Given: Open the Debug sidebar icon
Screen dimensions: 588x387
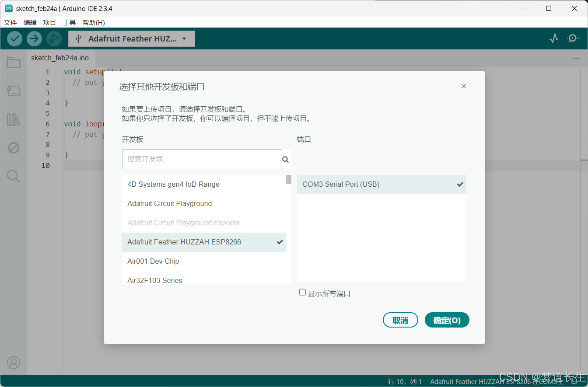Looking at the screenshot, I should tap(14, 148).
